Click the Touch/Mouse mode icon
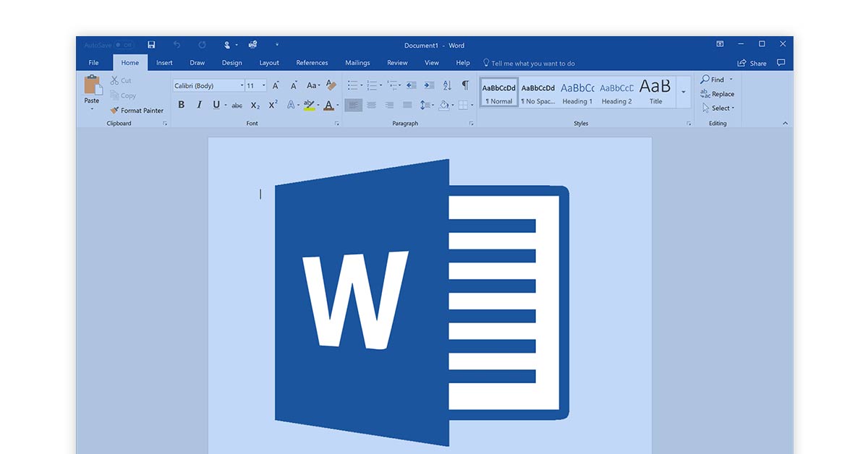868x454 pixels. (x=227, y=45)
